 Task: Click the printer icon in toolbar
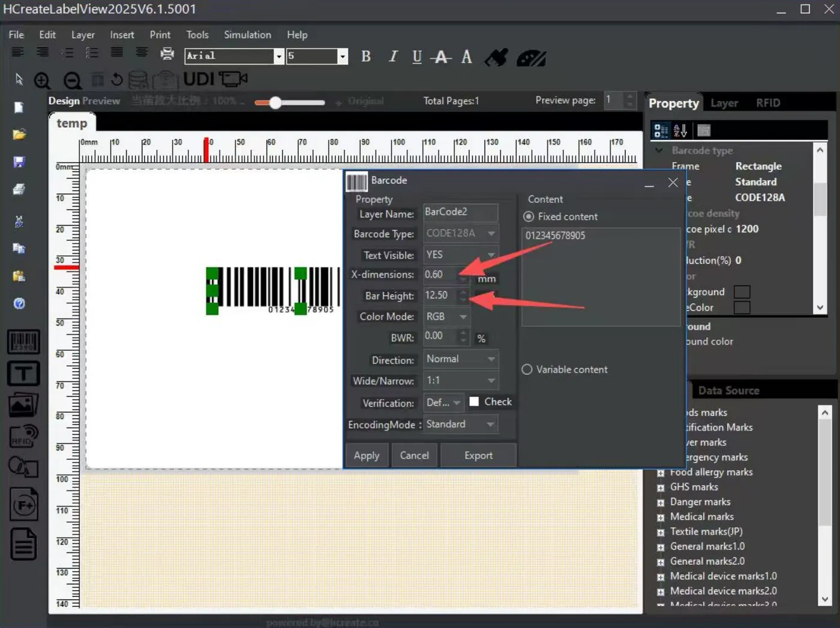pos(167,54)
